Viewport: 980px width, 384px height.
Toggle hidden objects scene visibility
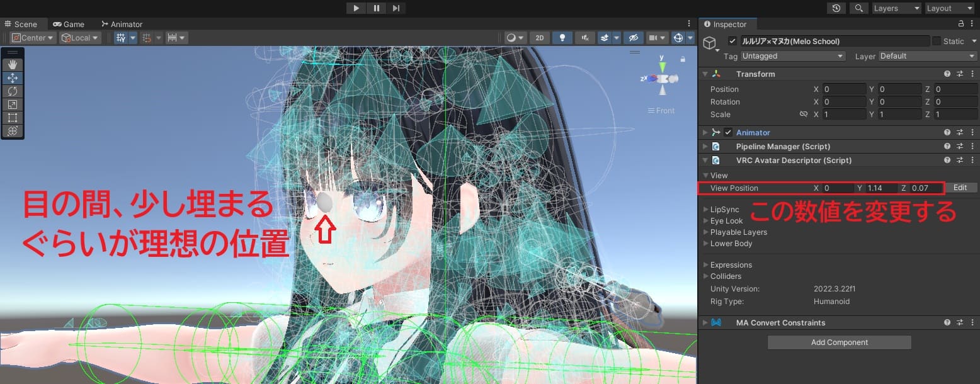(x=633, y=38)
